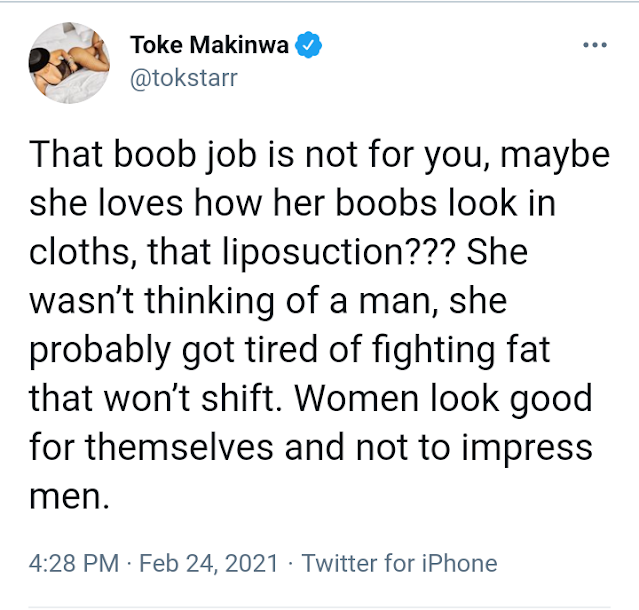Click the Toke Makinwa display name
Screen dimensions: 639x610
[x=215, y=46]
